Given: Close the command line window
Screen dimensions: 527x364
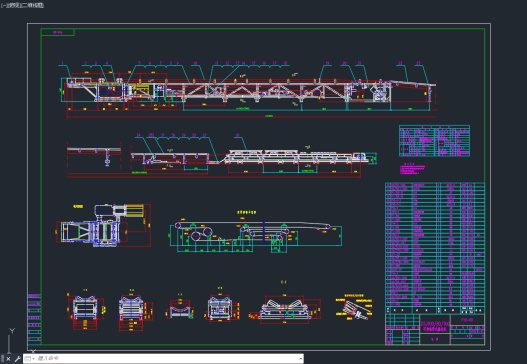Looking at the screenshot, I should point(8,359).
